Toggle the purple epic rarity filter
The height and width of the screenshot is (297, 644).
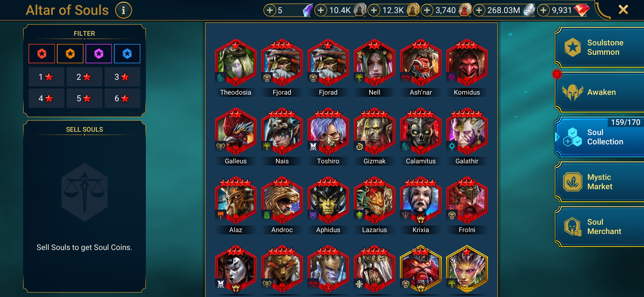pos(99,54)
